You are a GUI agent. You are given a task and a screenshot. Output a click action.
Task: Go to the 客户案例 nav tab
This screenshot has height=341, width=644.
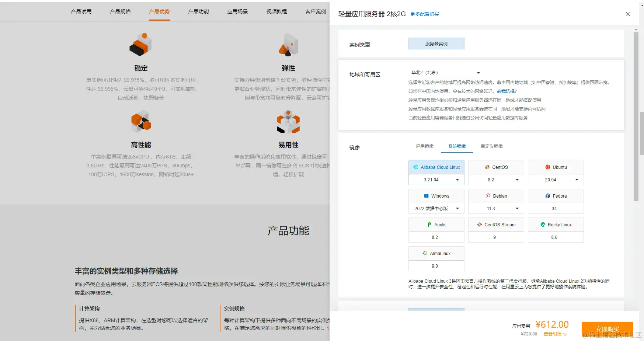[x=316, y=11]
